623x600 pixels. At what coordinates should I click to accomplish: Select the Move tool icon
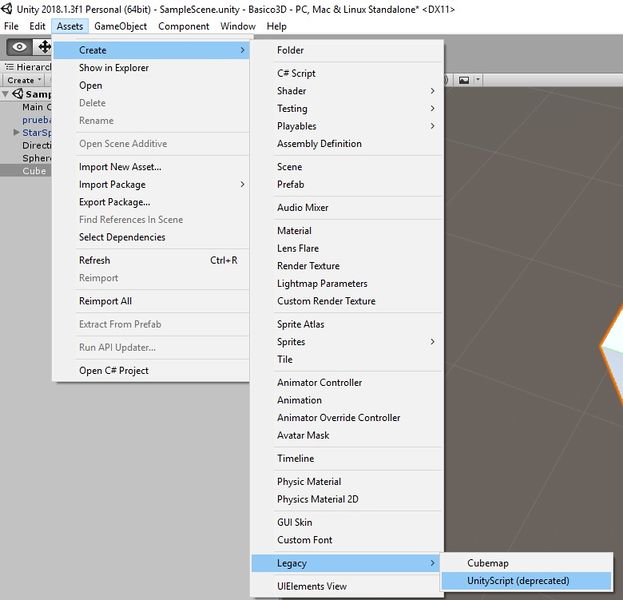pyautogui.click(x=43, y=47)
